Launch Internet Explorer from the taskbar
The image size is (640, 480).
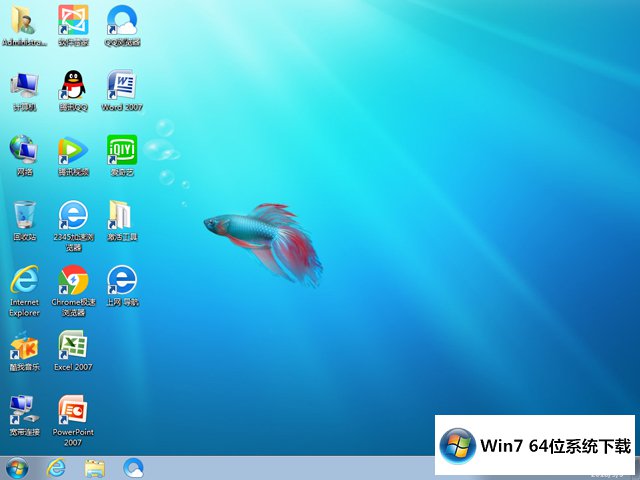pos(56,468)
